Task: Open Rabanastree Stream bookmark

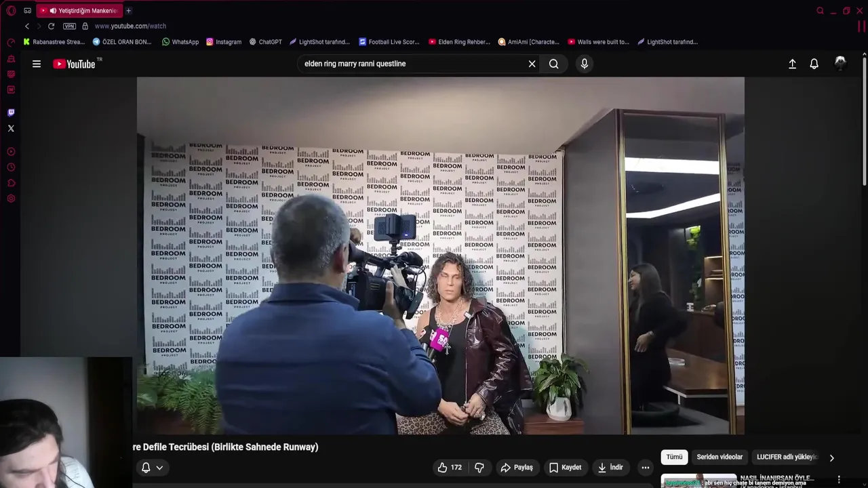Action: (x=54, y=42)
